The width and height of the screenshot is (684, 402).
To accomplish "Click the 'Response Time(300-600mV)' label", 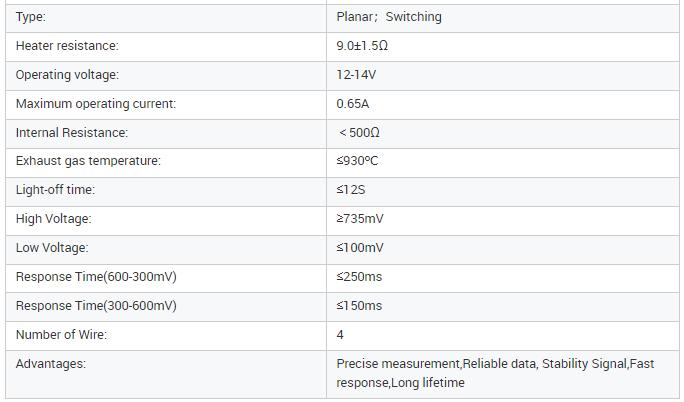I will click(96, 306).
